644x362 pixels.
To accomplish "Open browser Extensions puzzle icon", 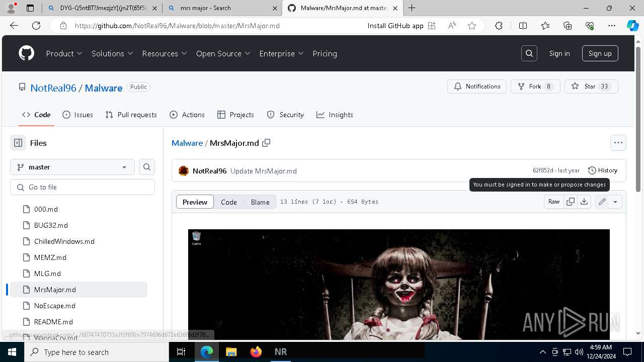I will tap(499, 26).
